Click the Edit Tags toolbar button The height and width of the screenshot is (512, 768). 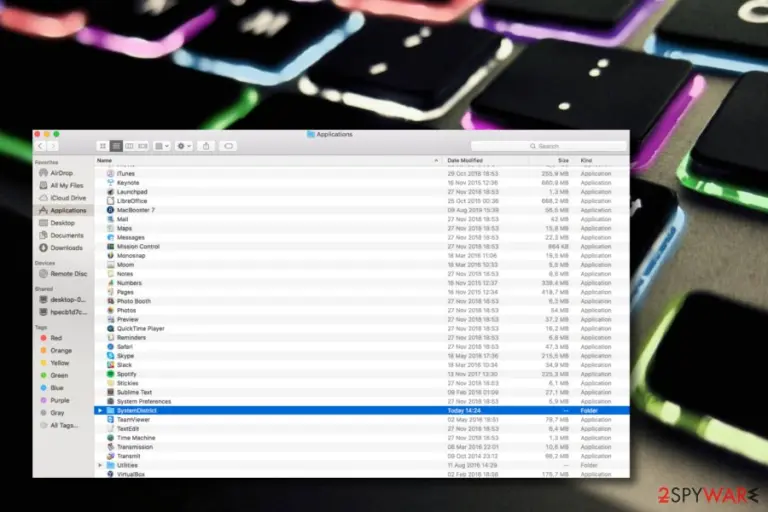pyautogui.click(x=228, y=146)
